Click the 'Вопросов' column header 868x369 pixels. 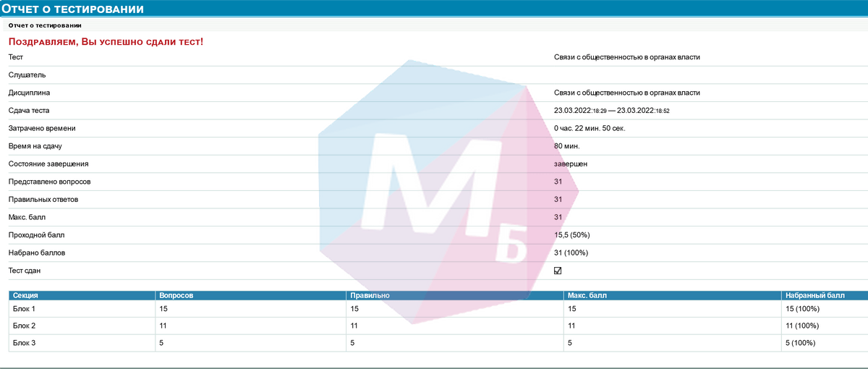(x=176, y=296)
